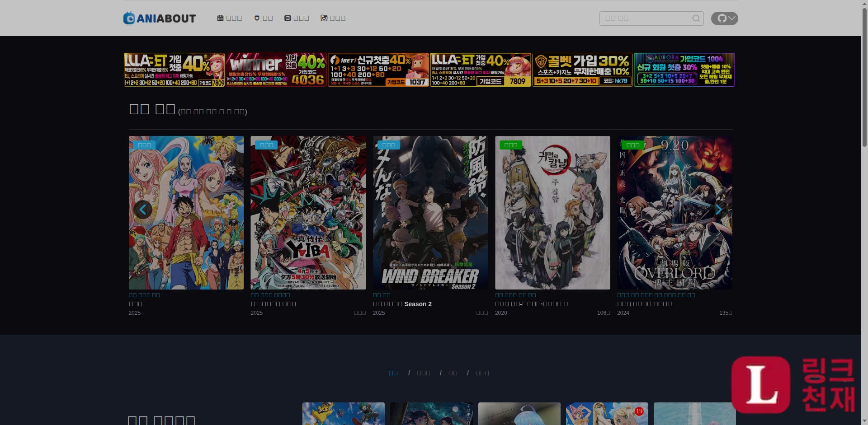Open the thumbnail with red 19 badge
The image size is (868, 425).
pos(607,414)
